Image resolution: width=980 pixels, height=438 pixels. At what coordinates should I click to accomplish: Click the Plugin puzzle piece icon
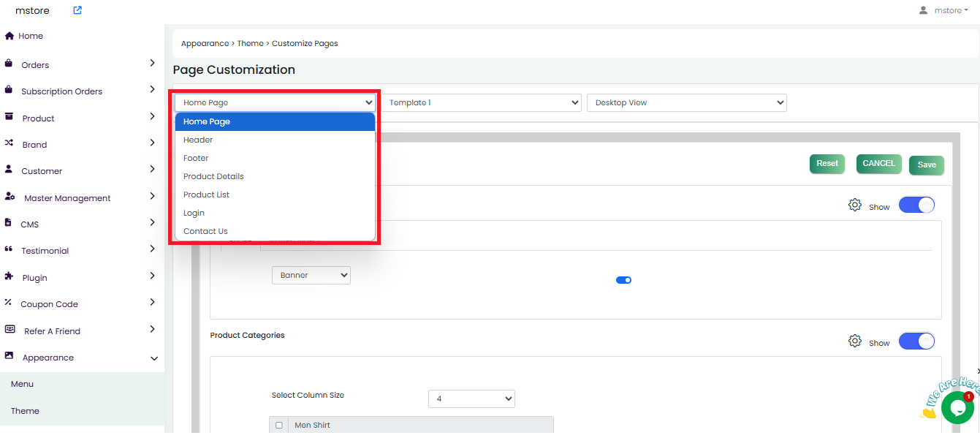click(x=10, y=276)
